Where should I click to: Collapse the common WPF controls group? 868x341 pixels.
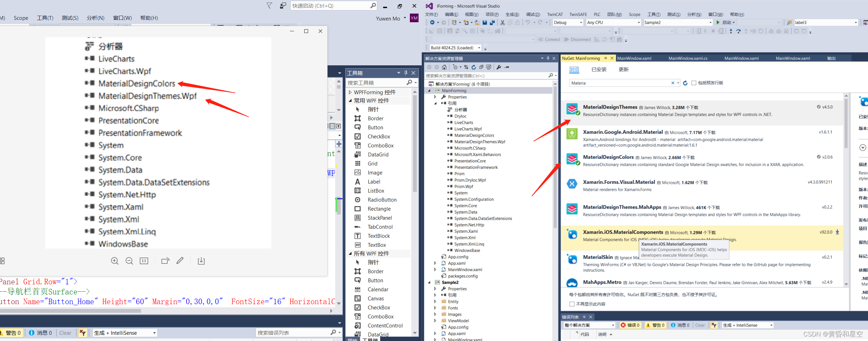click(350, 101)
